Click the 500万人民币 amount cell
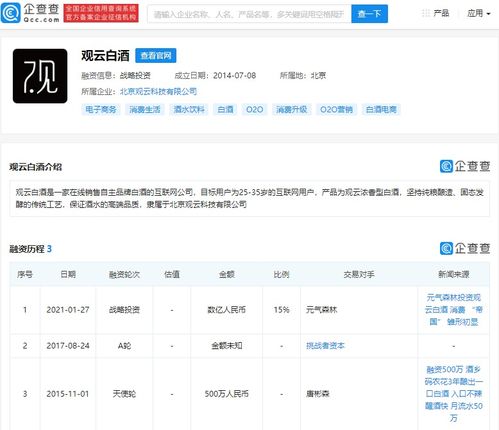The height and width of the screenshot is (430, 499). tap(227, 394)
